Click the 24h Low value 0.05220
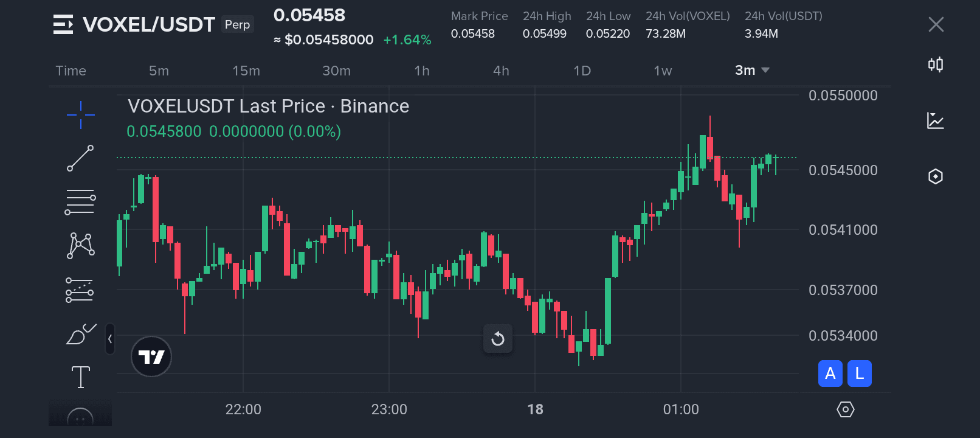 [x=608, y=34]
